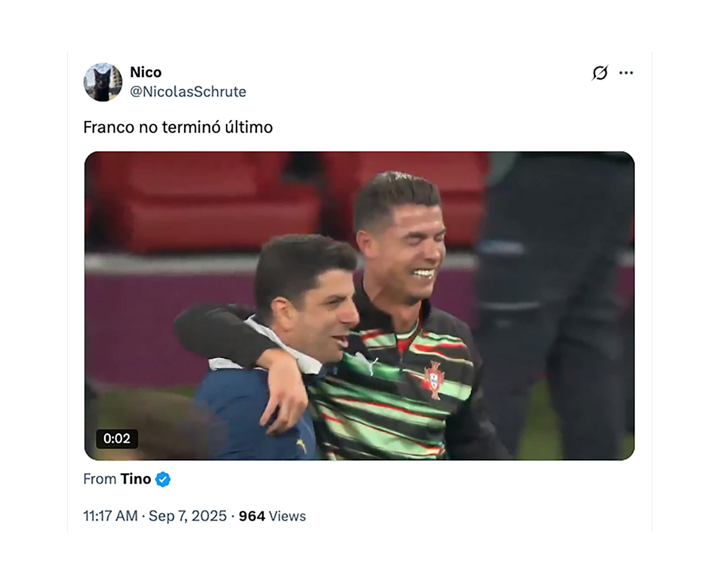Open the Nico display name profile
Viewport: 728px width, 571px height.
pyautogui.click(x=146, y=72)
